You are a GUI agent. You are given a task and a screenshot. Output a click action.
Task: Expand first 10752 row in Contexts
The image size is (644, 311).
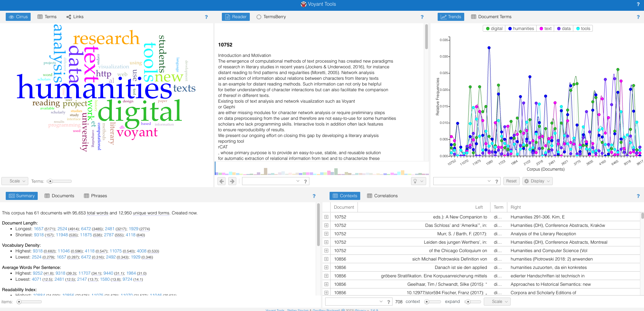pos(326,217)
